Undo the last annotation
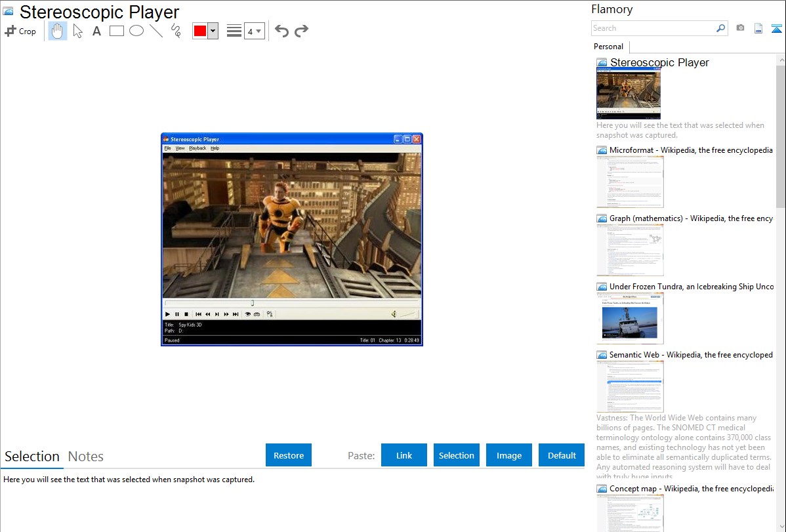This screenshot has height=532, width=786. [281, 31]
